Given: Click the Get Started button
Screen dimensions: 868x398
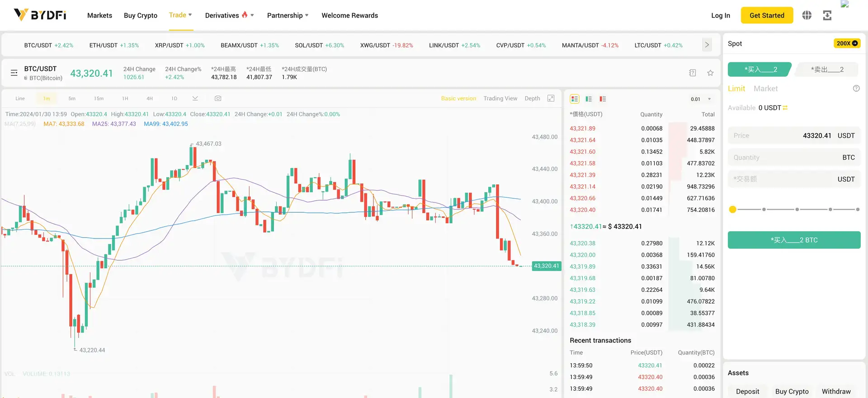Looking at the screenshot, I should point(767,15).
